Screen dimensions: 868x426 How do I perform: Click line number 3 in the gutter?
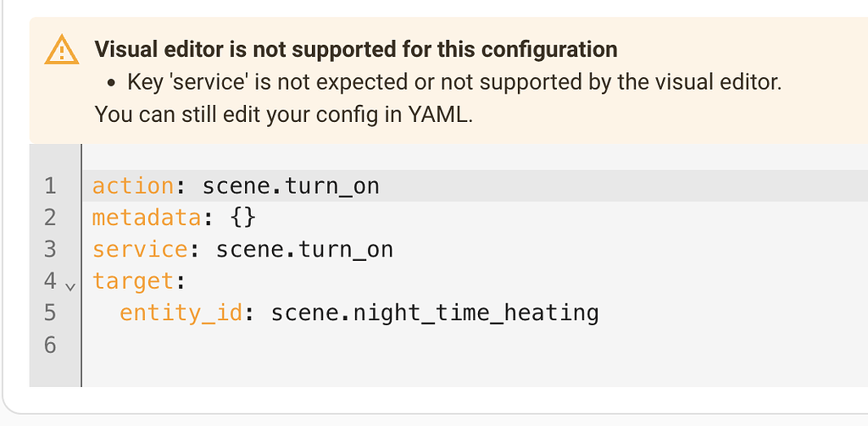(50, 249)
